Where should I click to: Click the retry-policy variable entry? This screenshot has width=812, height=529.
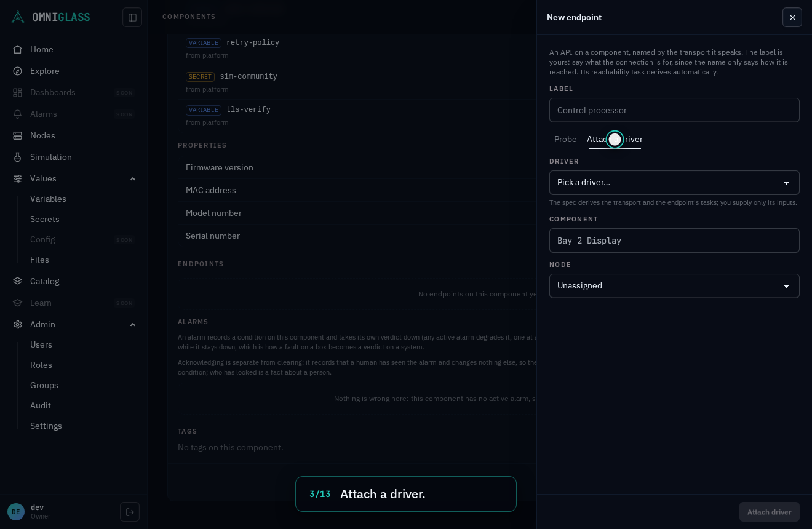[357, 49]
